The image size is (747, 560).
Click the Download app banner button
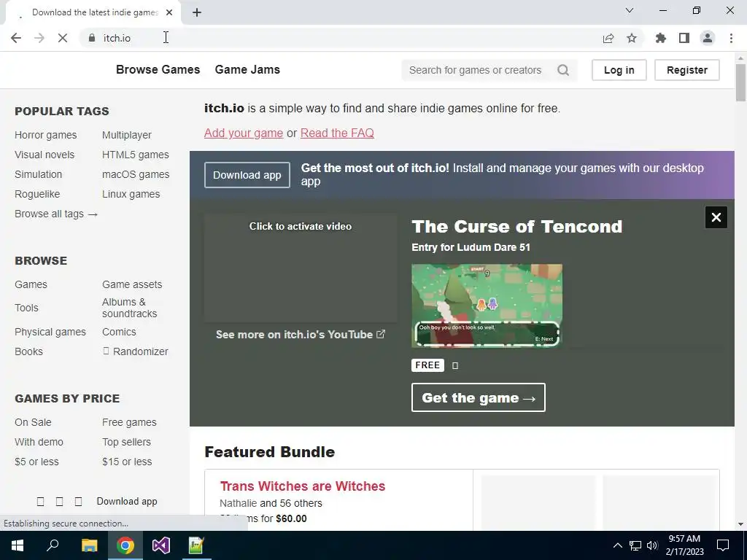[x=247, y=175]
